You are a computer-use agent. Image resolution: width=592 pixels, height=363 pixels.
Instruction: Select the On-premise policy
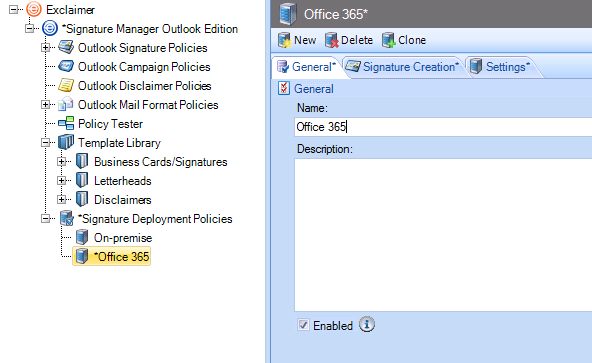point(123,238)
